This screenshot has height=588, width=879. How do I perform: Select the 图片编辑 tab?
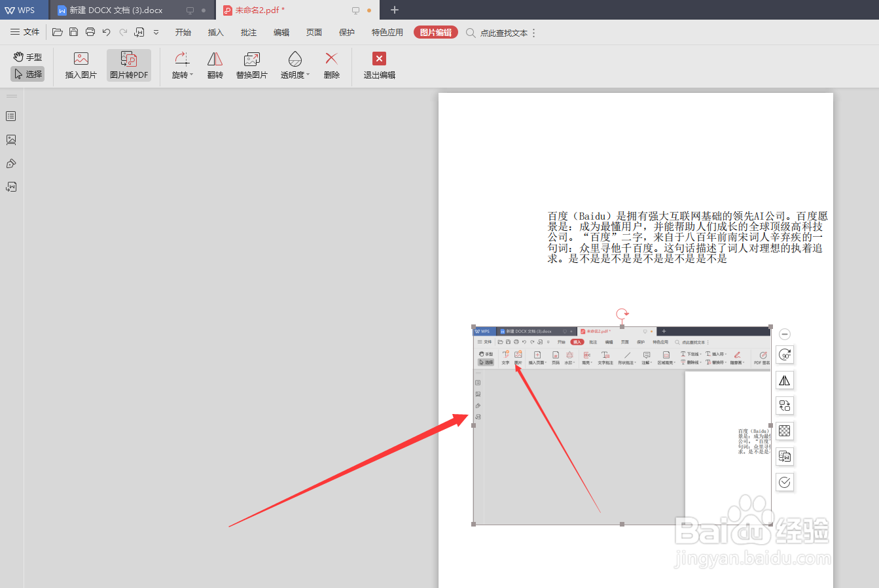436,32
